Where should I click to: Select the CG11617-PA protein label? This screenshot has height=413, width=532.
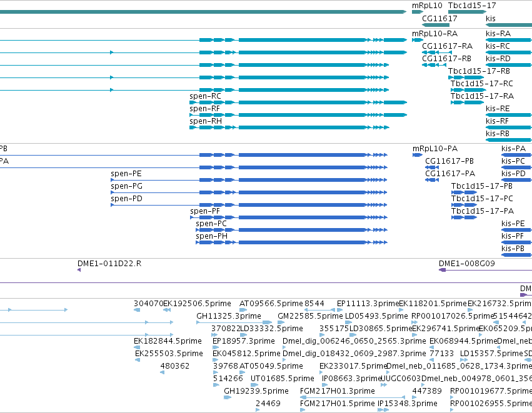(x=450, y=174)
